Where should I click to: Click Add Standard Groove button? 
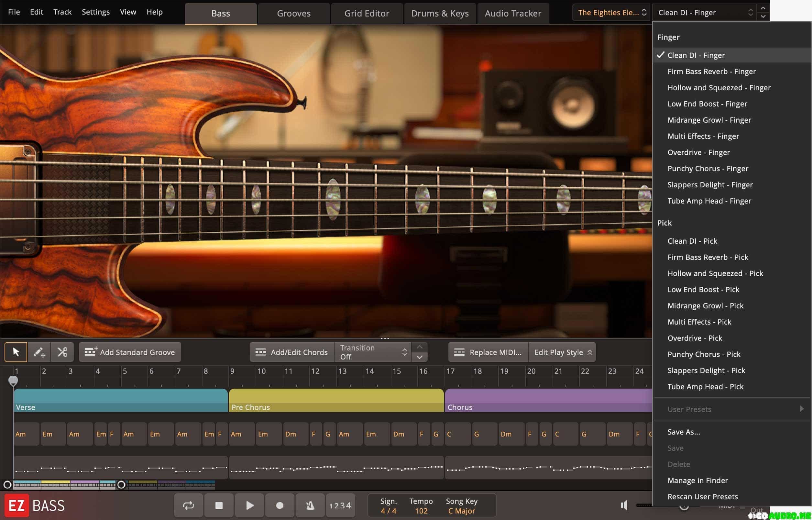pyautogui.click(x=130, y=352)
